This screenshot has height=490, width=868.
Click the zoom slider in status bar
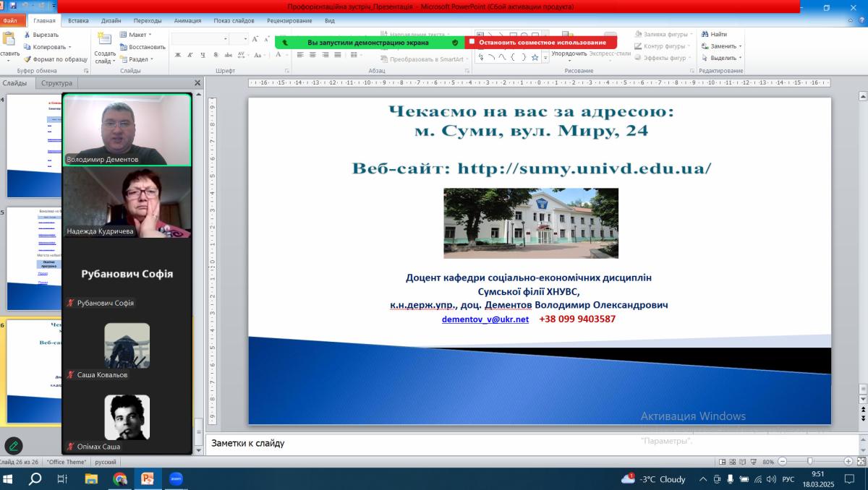(809, 462)
